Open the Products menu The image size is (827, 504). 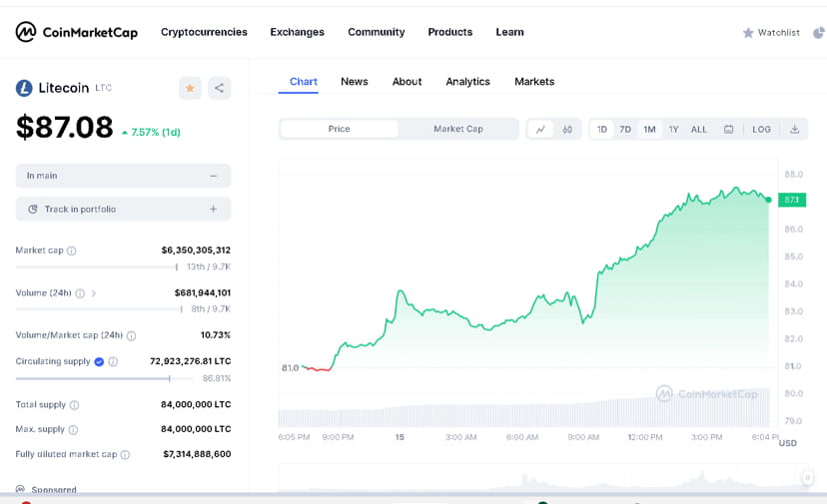click(449, 32)
